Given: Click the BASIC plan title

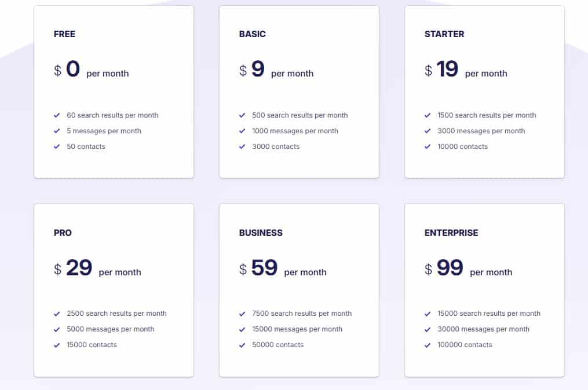Looking at the screenshot, I should [252, 34].
